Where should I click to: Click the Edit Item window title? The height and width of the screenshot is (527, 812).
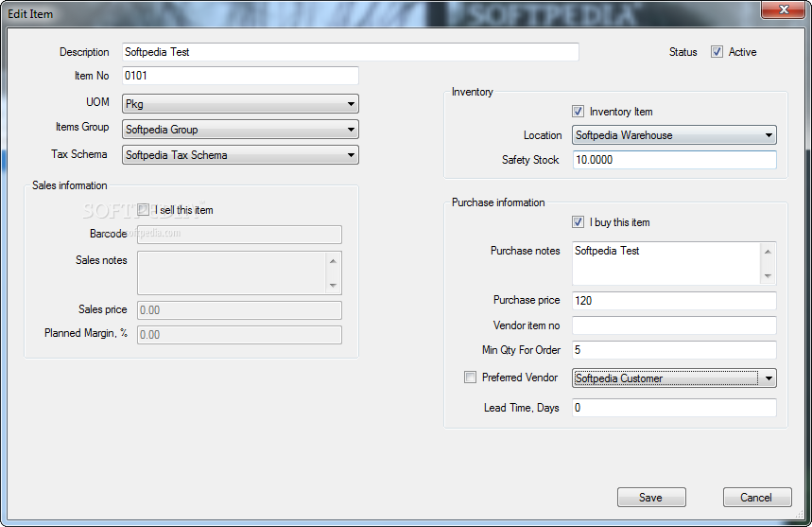point(30,14)
